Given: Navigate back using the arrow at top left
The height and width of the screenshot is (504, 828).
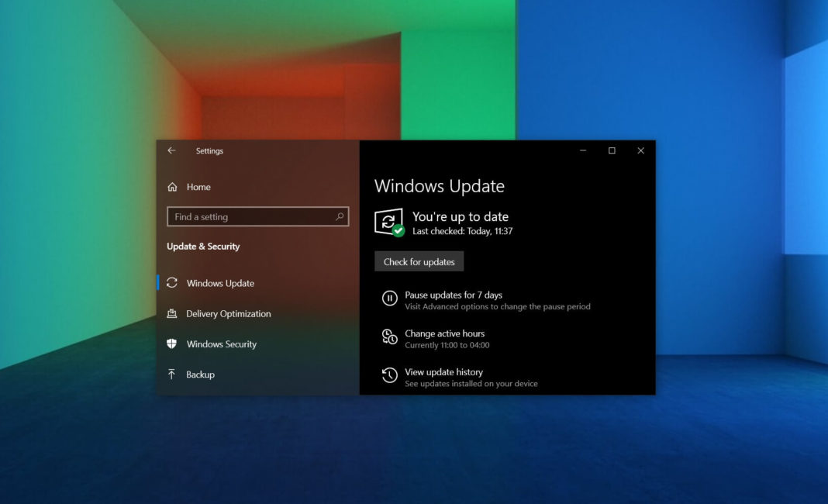Looking at the screenshot, I should click(x=171, y=150).
